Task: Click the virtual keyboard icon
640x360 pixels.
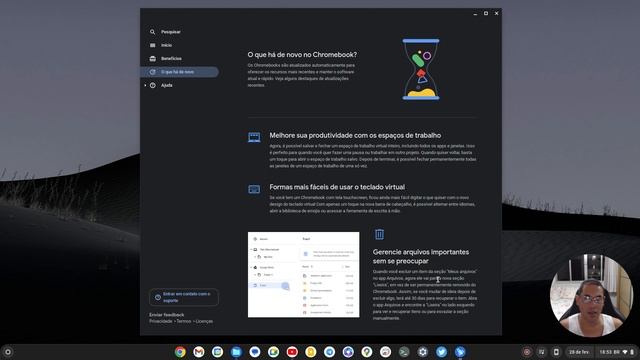Action: click(x=254, y=189)
